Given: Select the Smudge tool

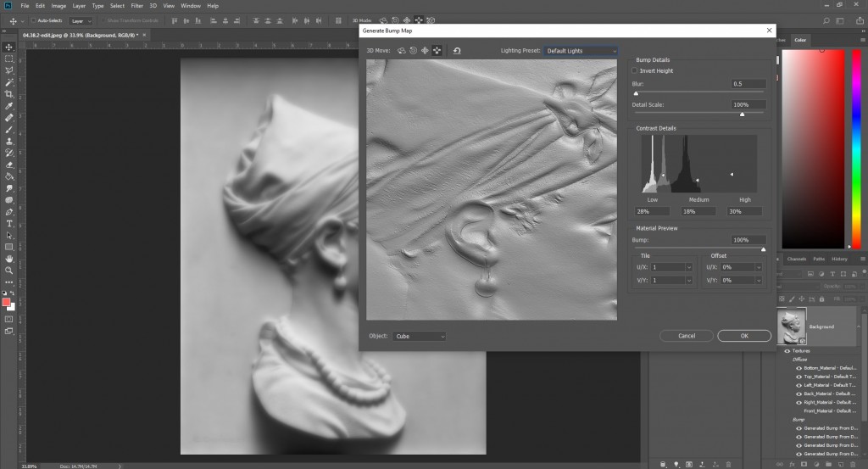Looking at the screenshot, I should click(x=8, y=188).
